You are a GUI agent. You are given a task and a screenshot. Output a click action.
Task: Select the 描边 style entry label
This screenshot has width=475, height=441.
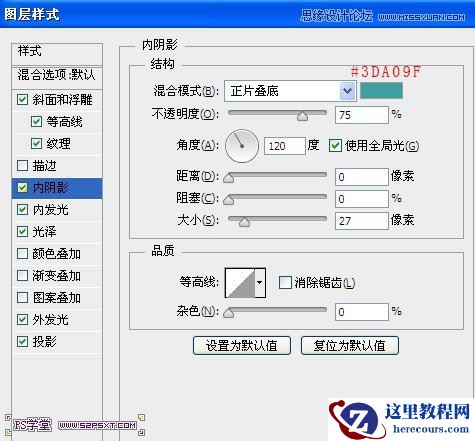44,166
